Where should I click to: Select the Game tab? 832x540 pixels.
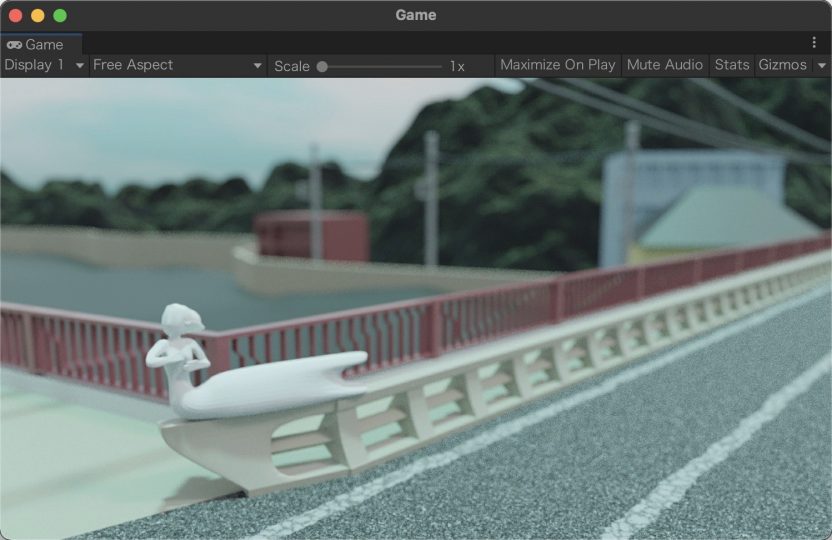41,45
